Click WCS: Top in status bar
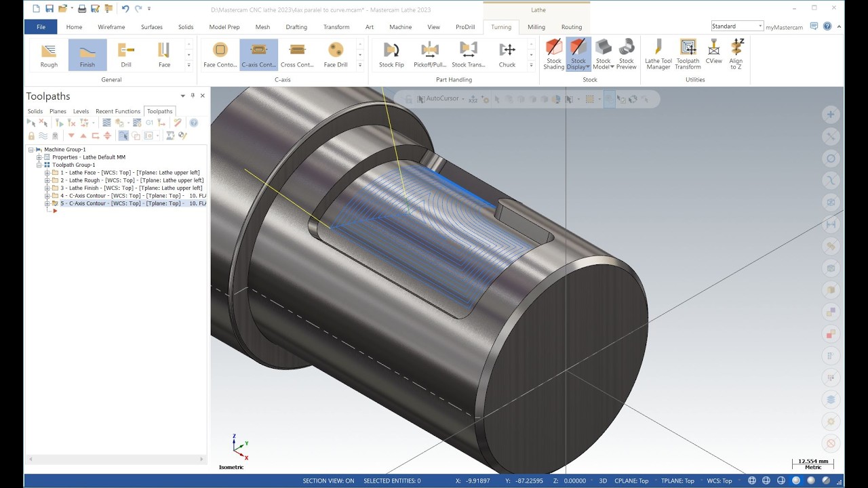The image size is (868, 488). pos(719,481)
